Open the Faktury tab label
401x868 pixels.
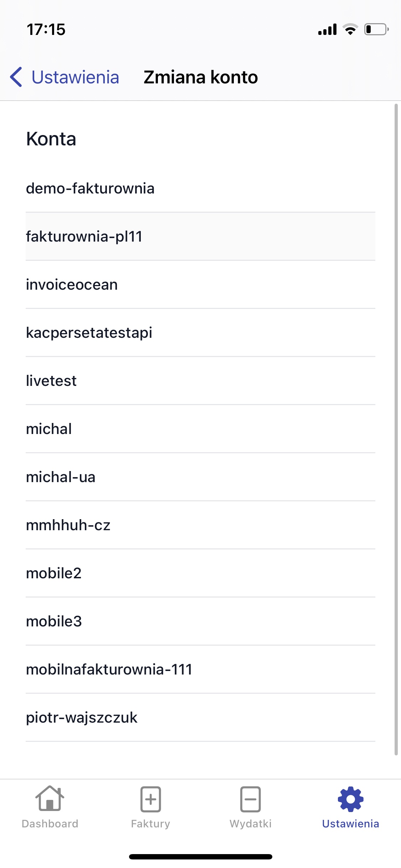[150, 823]
